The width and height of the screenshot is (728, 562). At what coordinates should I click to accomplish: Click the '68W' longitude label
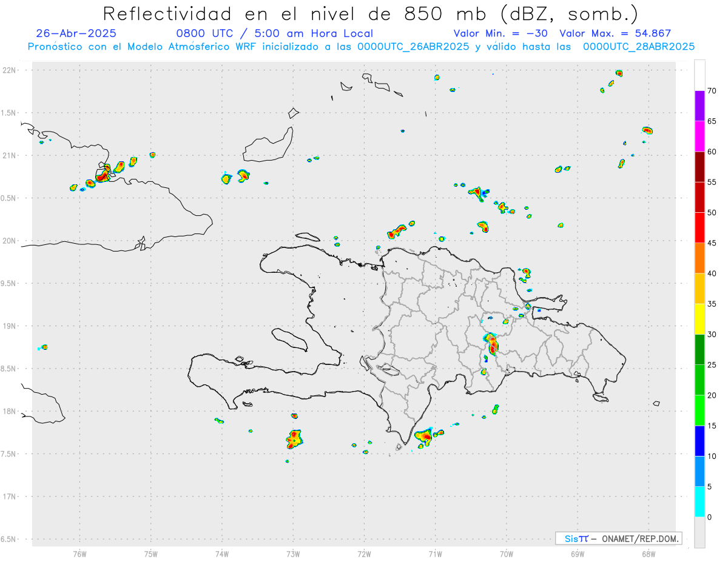click(x=649, y=554)
